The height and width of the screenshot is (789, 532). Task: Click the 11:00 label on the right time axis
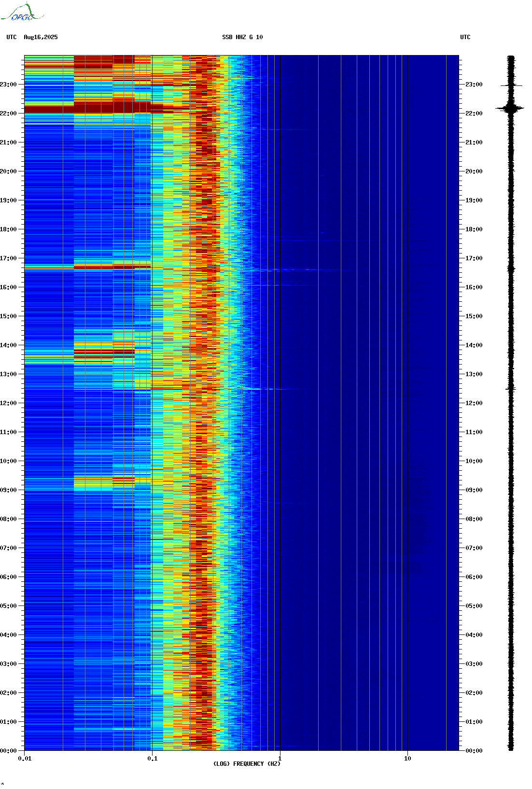coord(474,432)
